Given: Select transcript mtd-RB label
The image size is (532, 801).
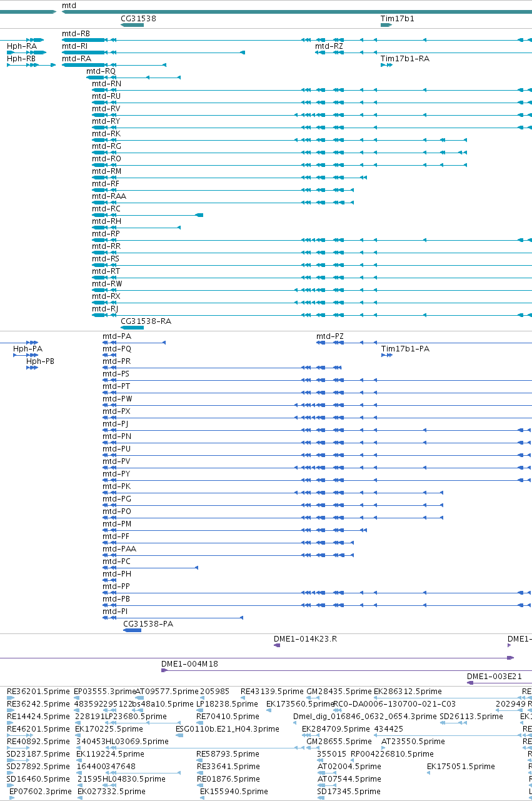Looking at the screenshot, I should 76,33.
